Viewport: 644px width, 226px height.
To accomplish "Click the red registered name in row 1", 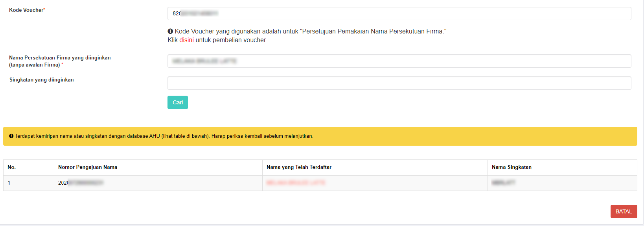I will pos(296,183).
